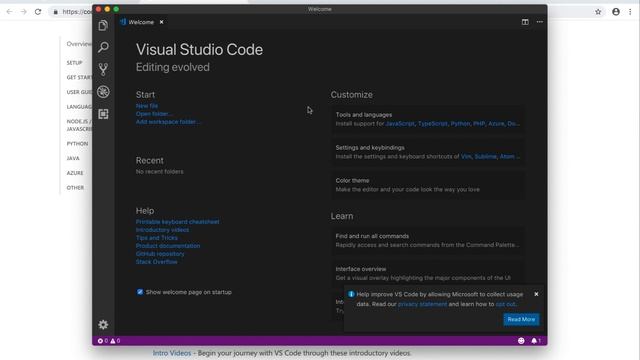640x360 pixels.
Task: Dismiss the telemetry notification
Action: pyautogui.click(x=536, y=294)
